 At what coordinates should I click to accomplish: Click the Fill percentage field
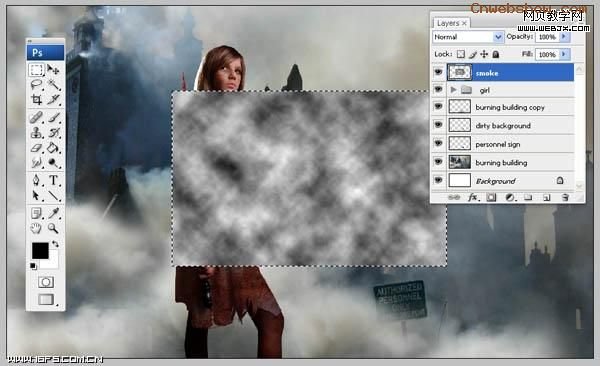pyautogui.click(x=547, y=54)
